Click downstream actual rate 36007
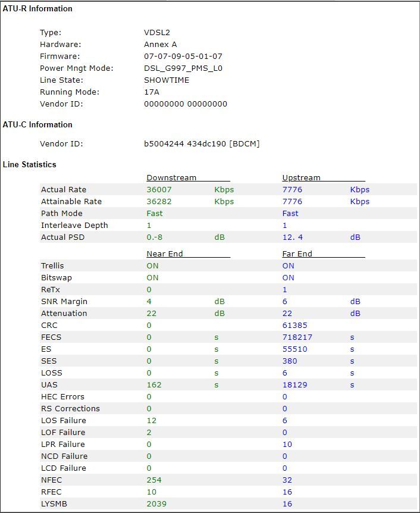 tap(159, 190)
